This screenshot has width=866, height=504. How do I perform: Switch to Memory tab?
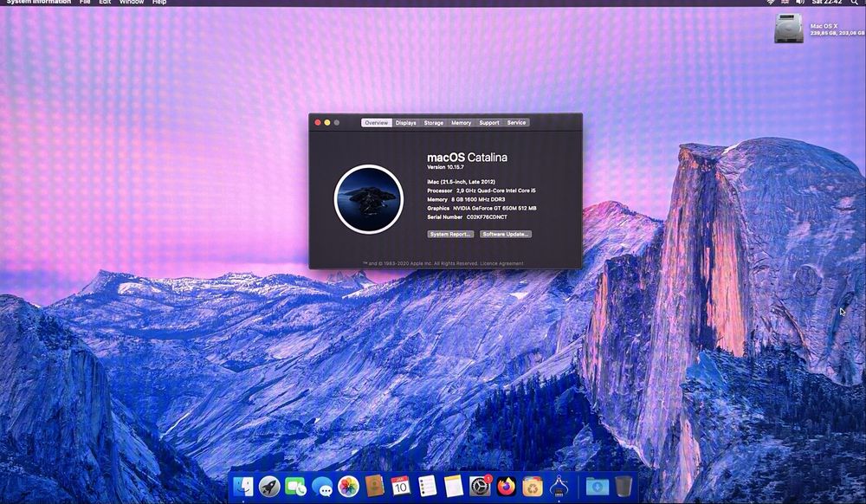coord(462,123)
